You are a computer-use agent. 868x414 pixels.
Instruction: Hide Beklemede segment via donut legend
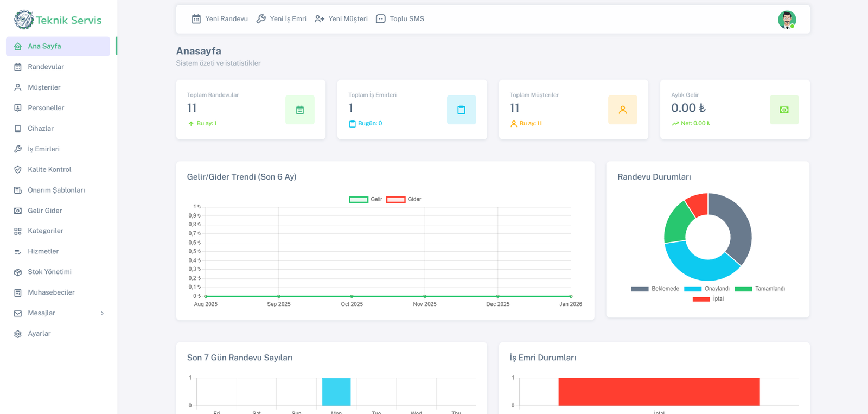tap(640, 289)
